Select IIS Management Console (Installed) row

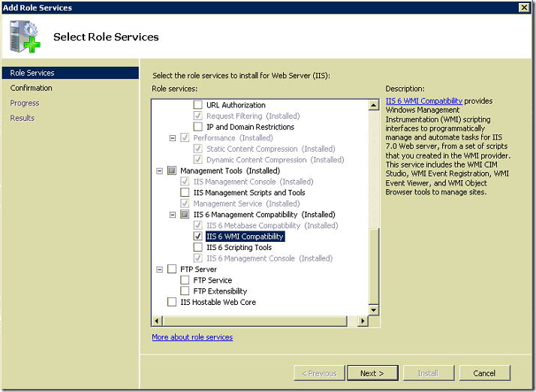(253, 182)
